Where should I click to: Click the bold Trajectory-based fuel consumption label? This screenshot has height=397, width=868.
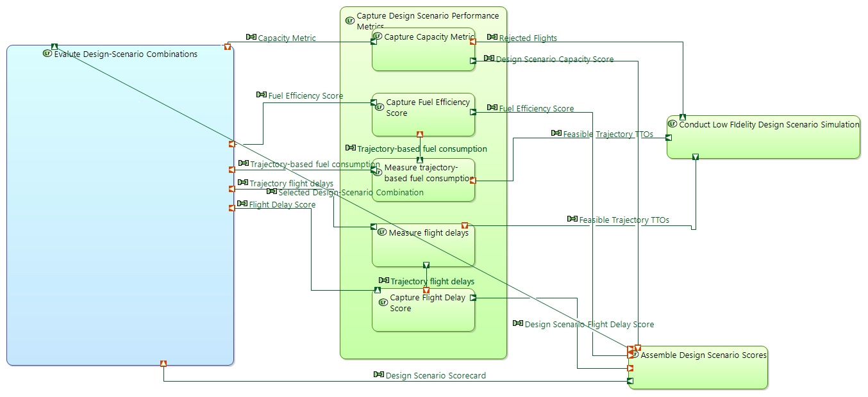coord(422,149)
